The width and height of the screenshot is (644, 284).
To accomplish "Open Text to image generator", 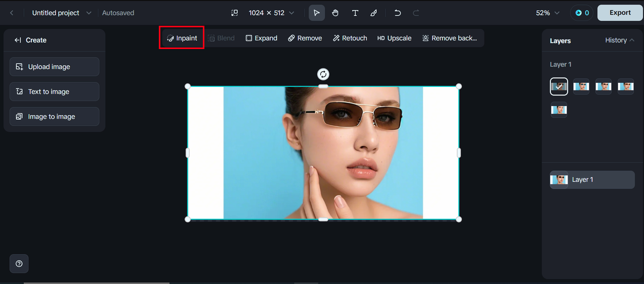I will point(55,91).
